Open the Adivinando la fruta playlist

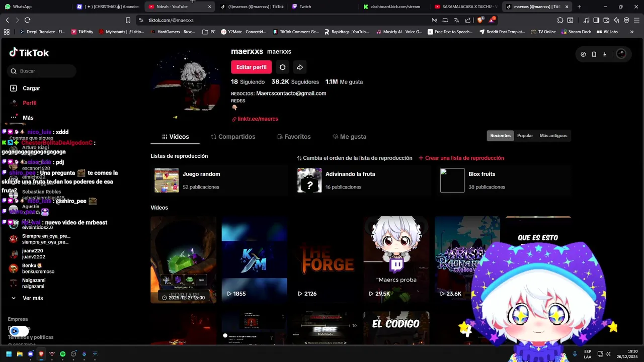coord(361,180)
